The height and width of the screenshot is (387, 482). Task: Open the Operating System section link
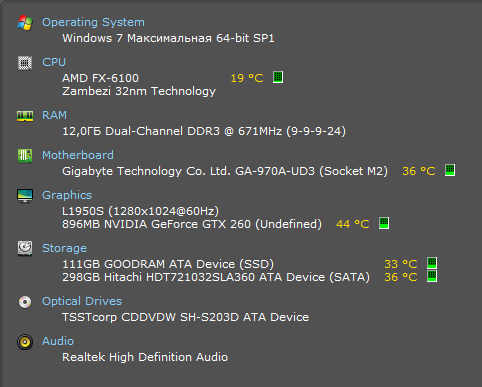pos(93,22)
